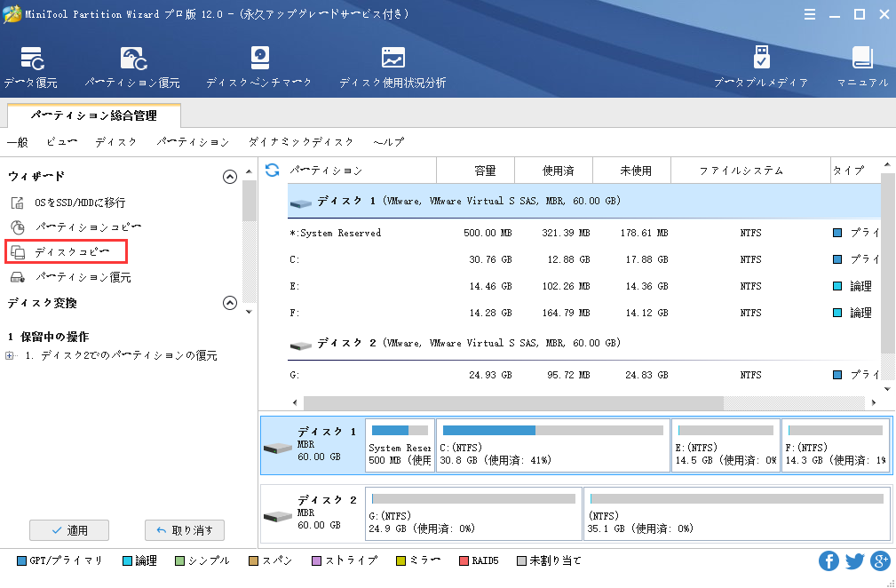Click パーティションコピー wizard icon
The width and height of the screenshot is (896, 588).
[x=18, y=227]
